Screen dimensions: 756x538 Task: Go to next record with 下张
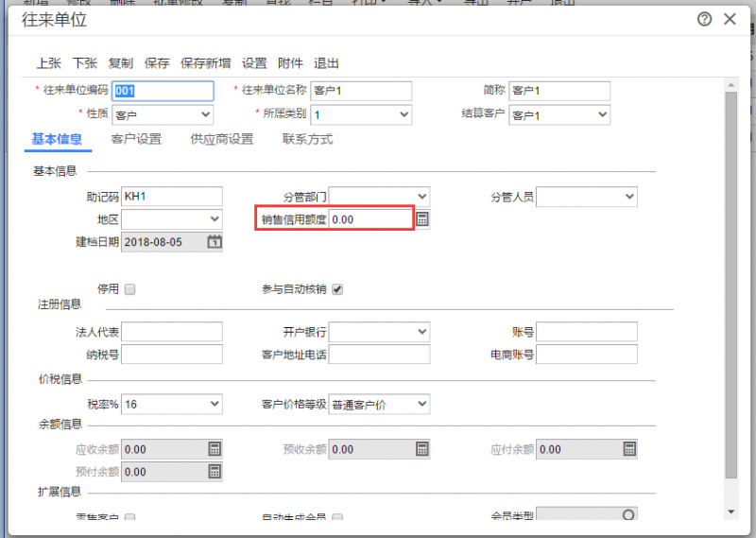click(85, 63)
